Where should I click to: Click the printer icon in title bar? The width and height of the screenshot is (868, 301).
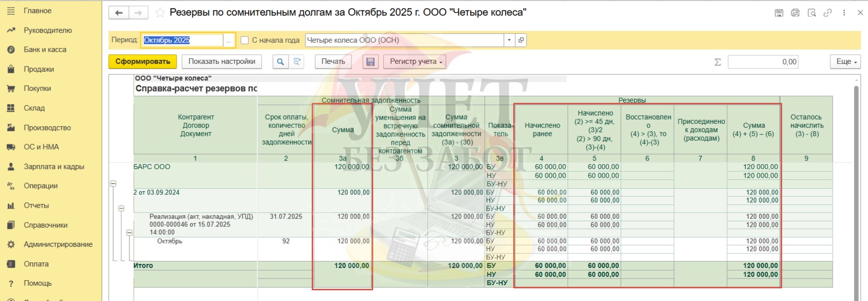point(795,13)
